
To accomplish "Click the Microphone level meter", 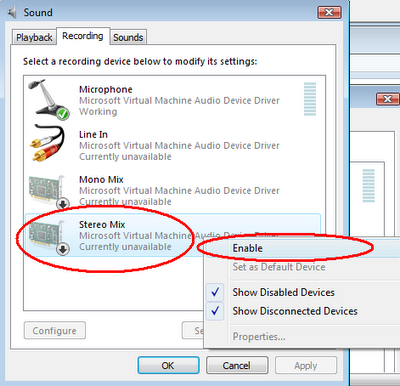I will point(310,99).
